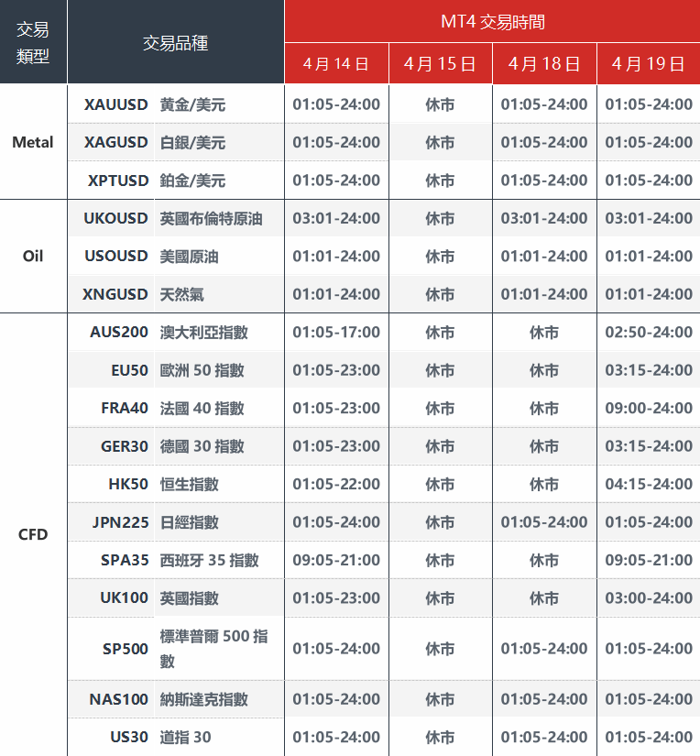Select the Oil category cell
700x756 pixels.
[33, 256]
